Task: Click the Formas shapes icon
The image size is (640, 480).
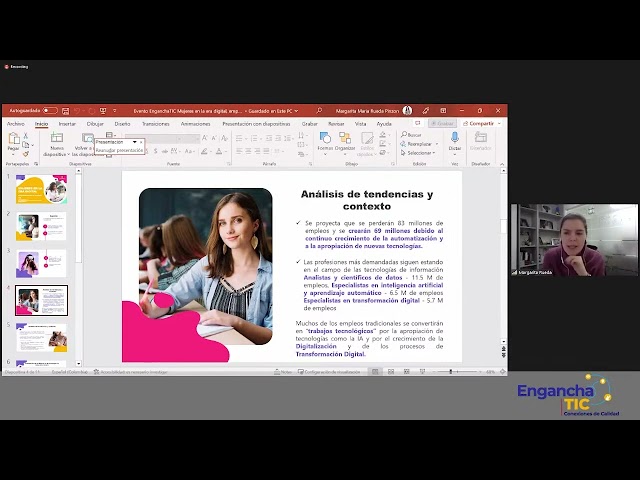Action: (325, 138)
